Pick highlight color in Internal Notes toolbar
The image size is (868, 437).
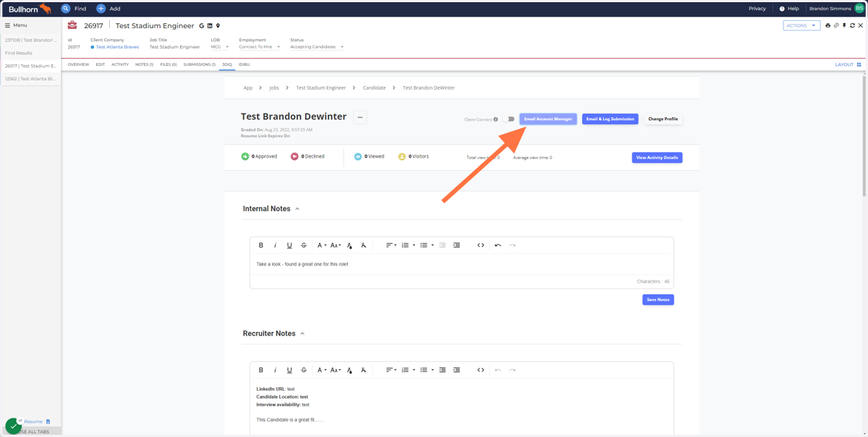click(349, 245)
